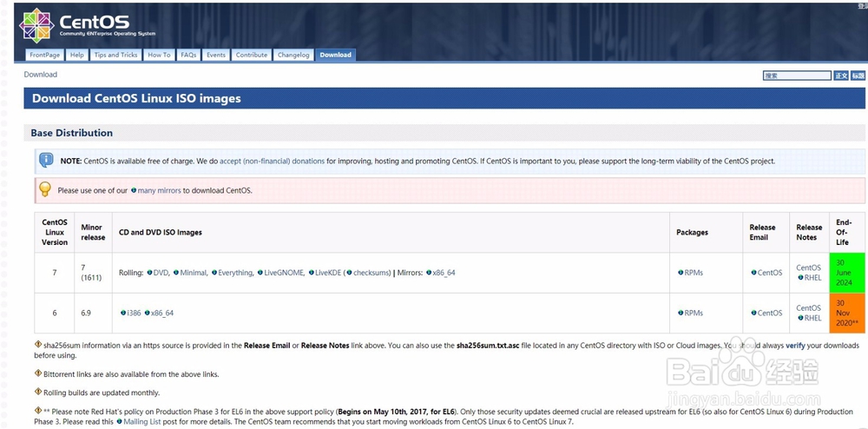The width and height of the screenshot is (868, 429).
Task: Click globe icon before LiveGNOME link
Action: coord(260,273)
